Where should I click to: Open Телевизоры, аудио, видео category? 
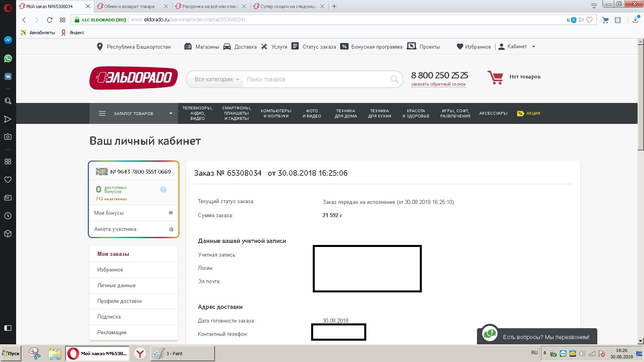(x=197, y=113)
